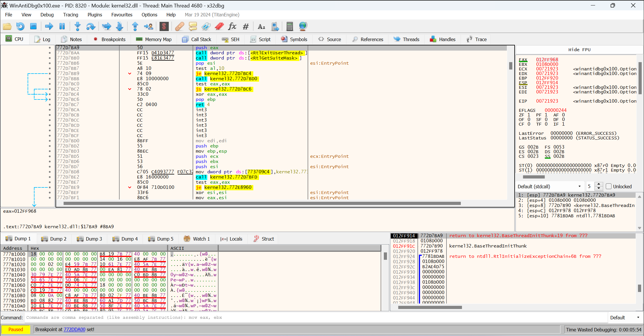
Task: Click the Open file folder icon
Action: click(7, 26)
